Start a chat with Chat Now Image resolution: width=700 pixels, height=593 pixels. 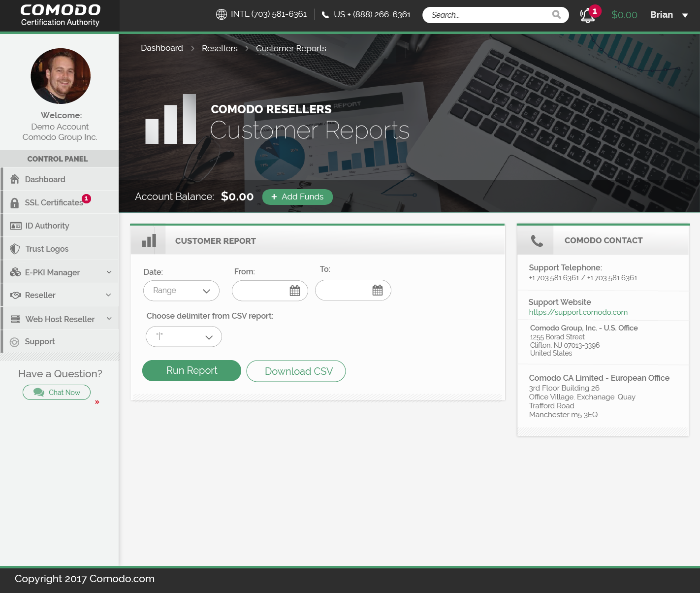click(57, 392)
